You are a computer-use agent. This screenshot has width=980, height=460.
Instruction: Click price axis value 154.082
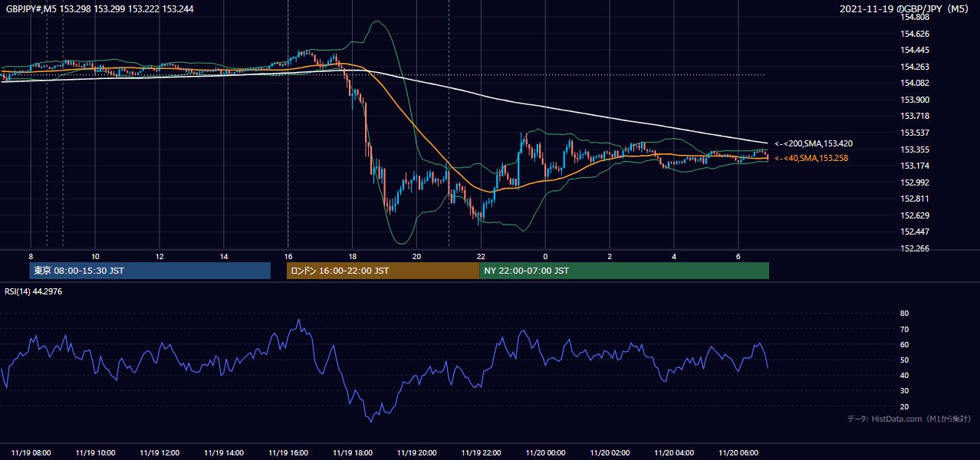915,83
